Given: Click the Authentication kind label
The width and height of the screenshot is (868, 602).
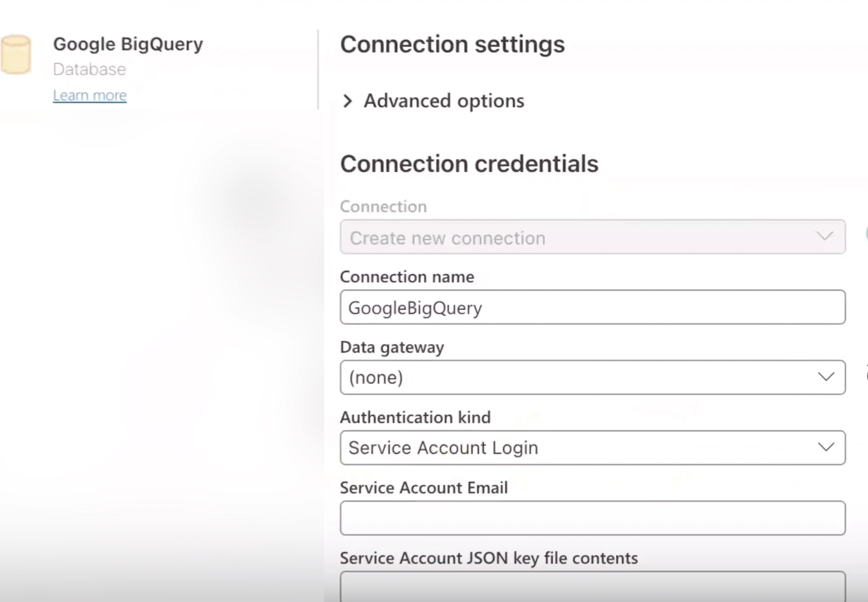Looking at the screenshot, I should (415, 418).
